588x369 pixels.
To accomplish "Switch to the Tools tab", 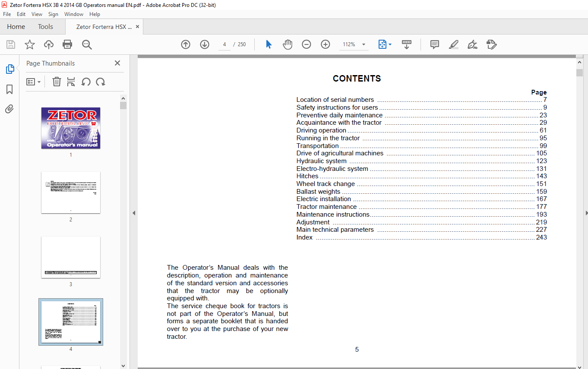I will 45,27.
